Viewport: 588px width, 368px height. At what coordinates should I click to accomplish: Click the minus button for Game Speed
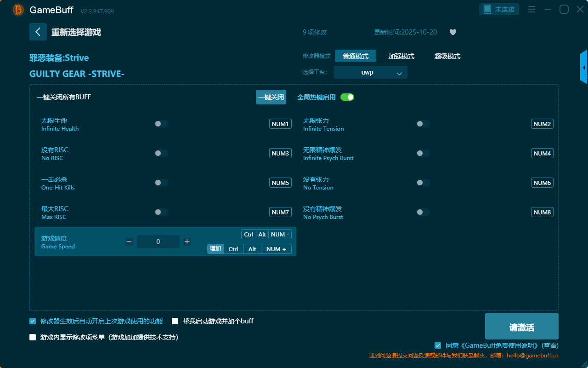pyautogui.click(x=129, y=241)
